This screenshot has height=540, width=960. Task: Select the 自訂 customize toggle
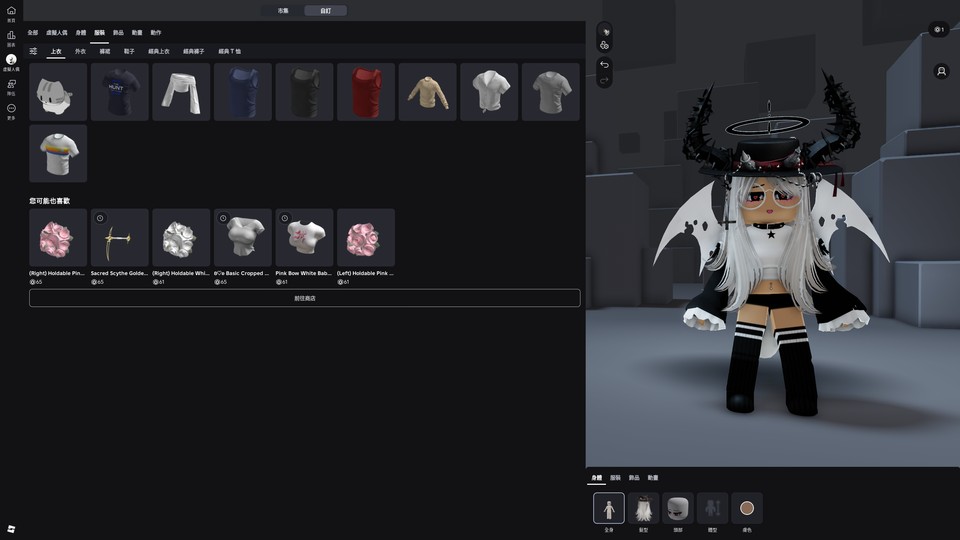pyautogui.click(x=325, y=11)
